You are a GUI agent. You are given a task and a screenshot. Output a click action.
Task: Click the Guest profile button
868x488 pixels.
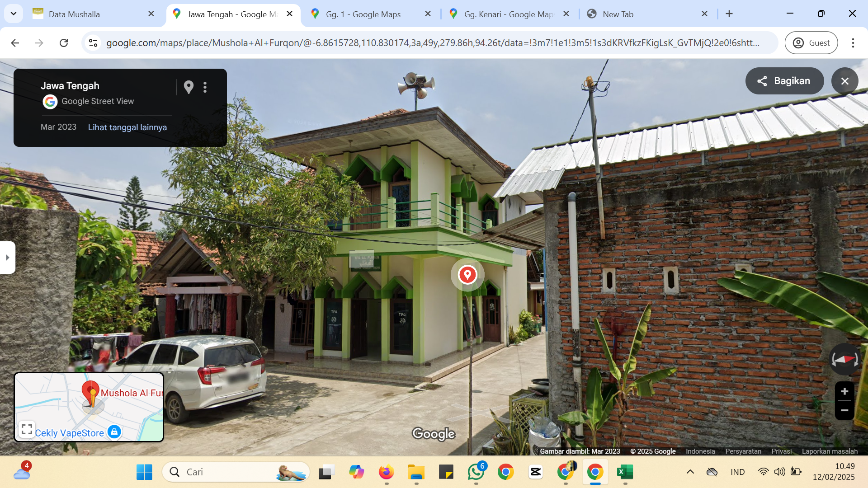click(811, 42)
